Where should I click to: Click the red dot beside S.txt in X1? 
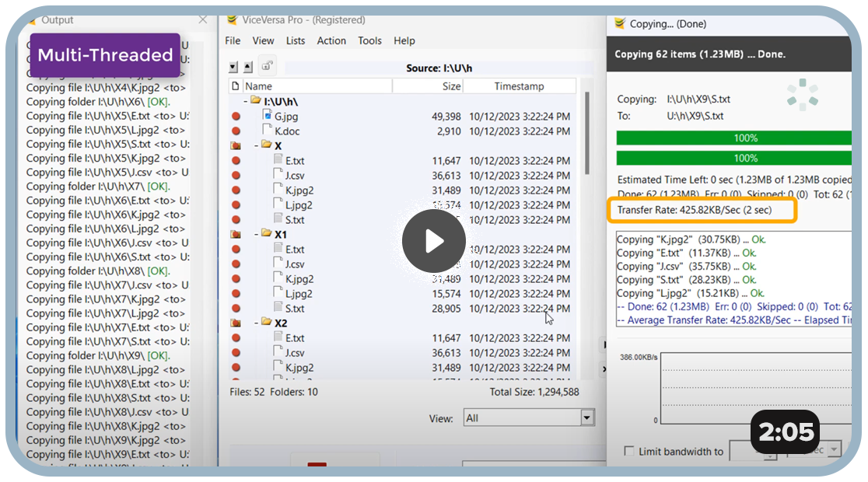pyautogui.click(x=236, y=308)
